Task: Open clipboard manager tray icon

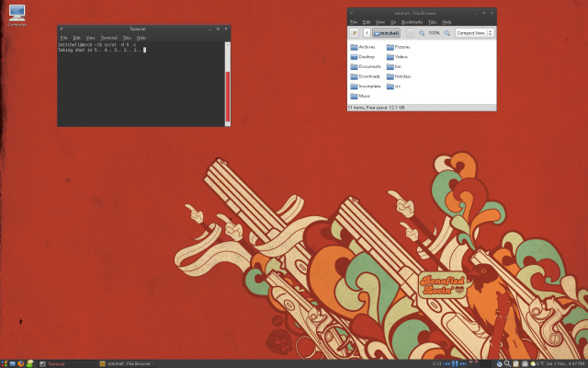Action: (516, 364)
